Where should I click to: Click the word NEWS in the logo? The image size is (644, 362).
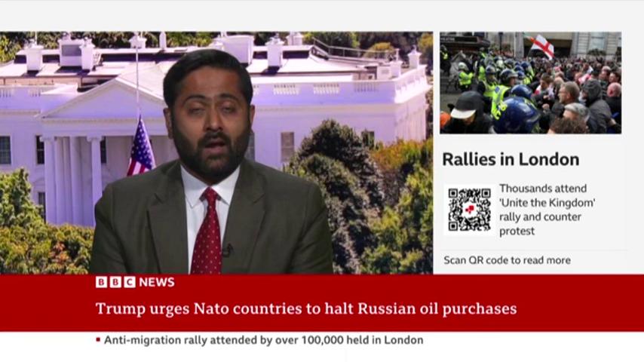(157, 282)
